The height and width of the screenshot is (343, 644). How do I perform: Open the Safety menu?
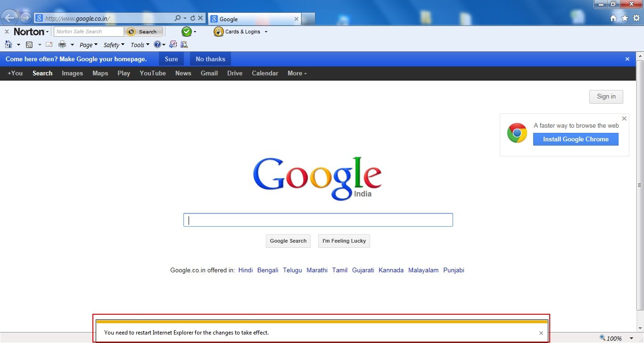point(114,45)
